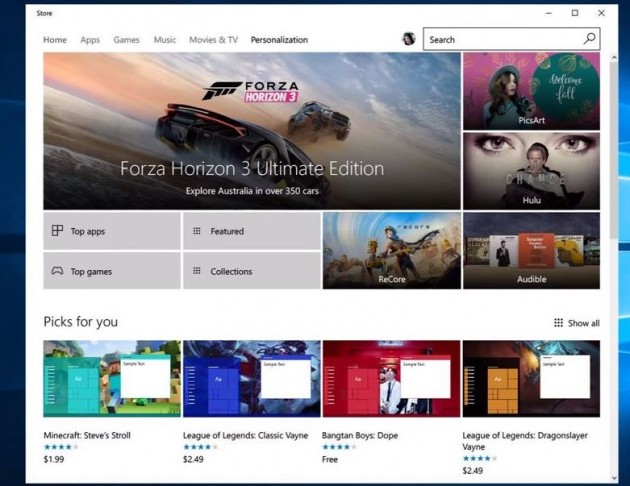Click the Top games controller icon

(57, 271)
